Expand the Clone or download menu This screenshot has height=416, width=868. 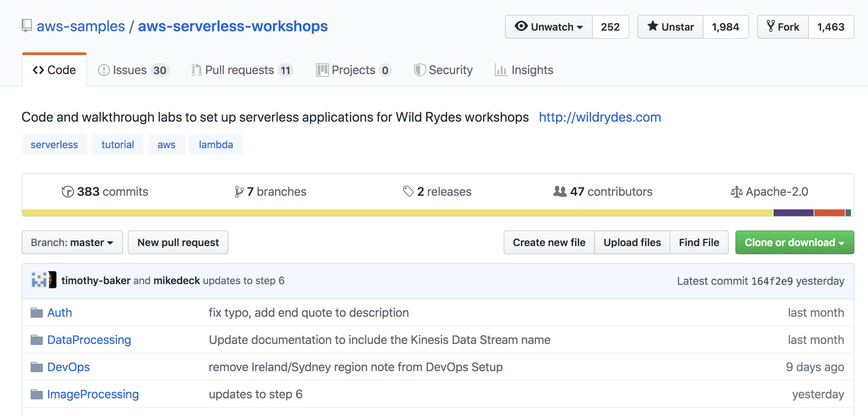[794, 242]
